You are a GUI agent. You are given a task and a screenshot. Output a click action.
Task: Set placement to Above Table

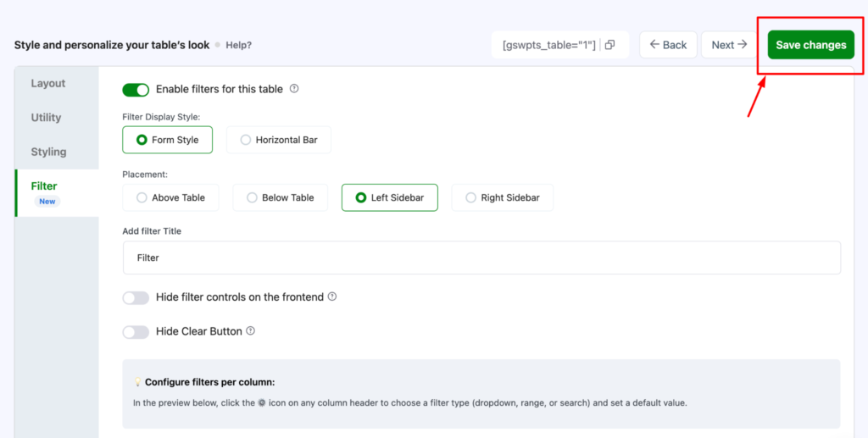pyautogui.click(x=170, y=197)
